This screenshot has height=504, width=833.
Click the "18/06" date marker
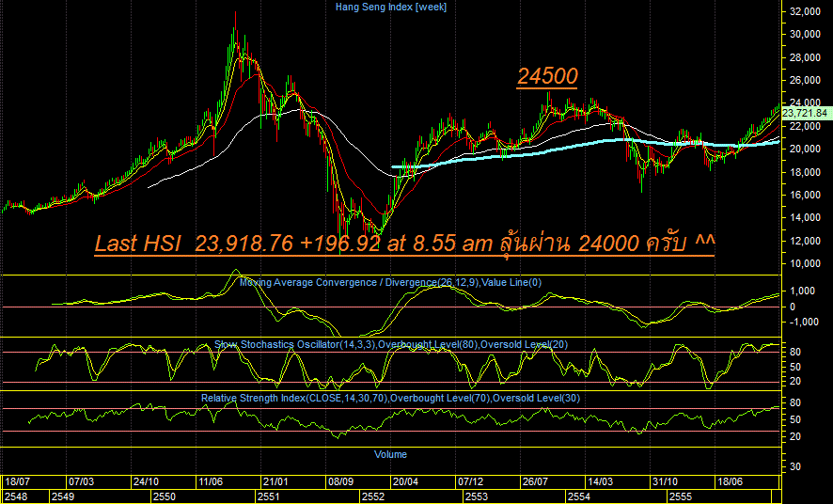[x=730, y=481]
